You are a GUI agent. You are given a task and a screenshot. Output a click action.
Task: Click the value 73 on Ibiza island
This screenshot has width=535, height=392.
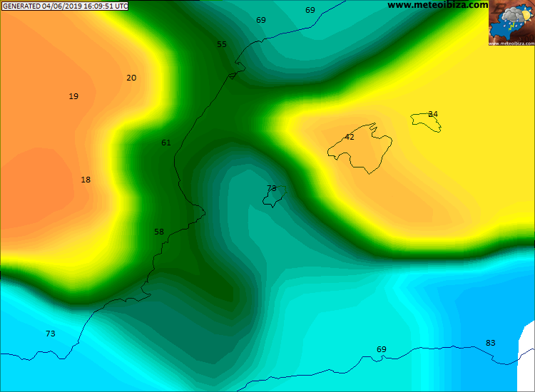[272, 188]
